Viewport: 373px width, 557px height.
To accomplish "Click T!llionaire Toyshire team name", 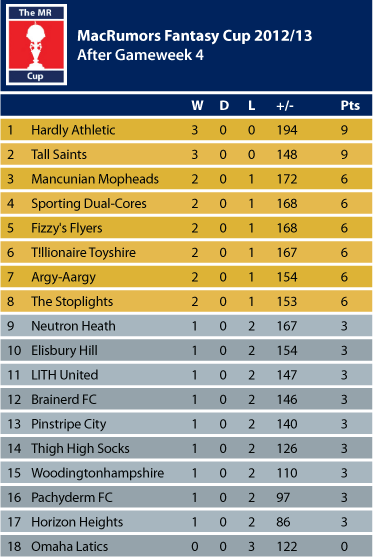I will point(83,253).
